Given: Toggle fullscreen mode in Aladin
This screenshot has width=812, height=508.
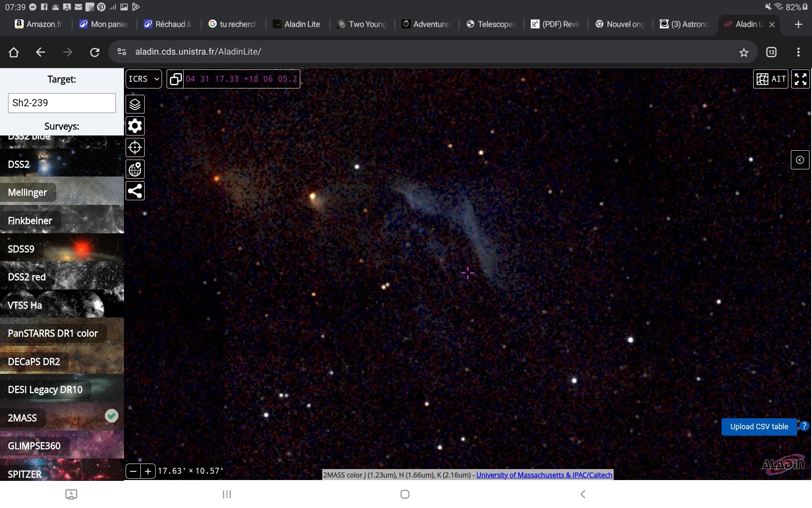Looking at the screenshot, I should pos(800,79).
